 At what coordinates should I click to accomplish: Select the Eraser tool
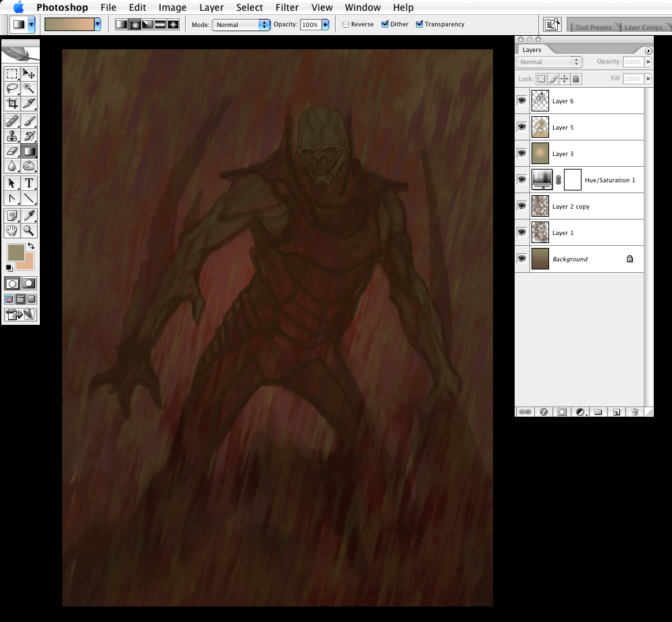(x=12, y=151)
